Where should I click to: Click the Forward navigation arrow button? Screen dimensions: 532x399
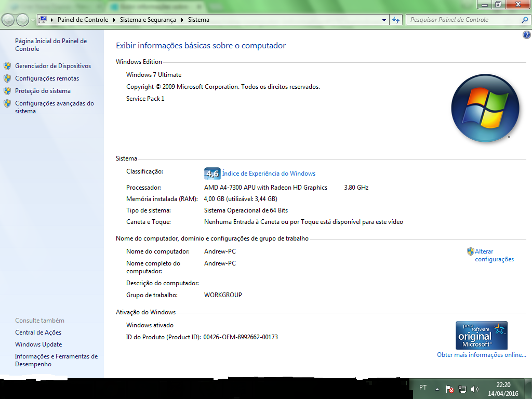[22, 20]
